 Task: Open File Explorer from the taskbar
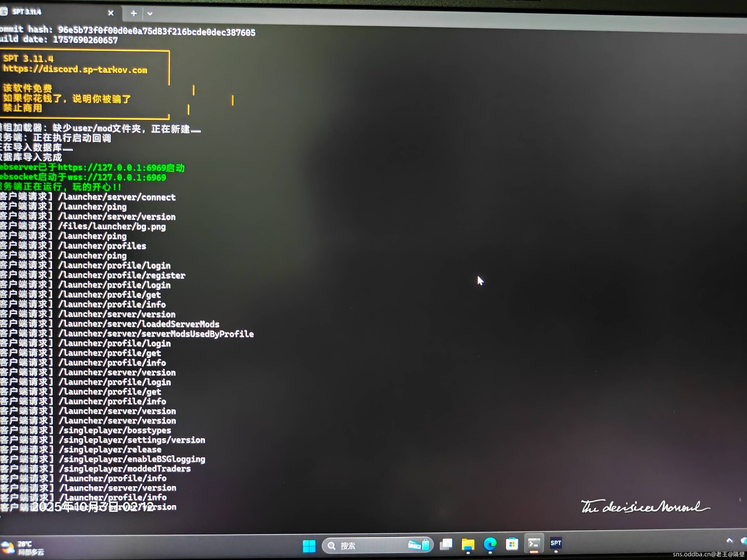point(468,544)
